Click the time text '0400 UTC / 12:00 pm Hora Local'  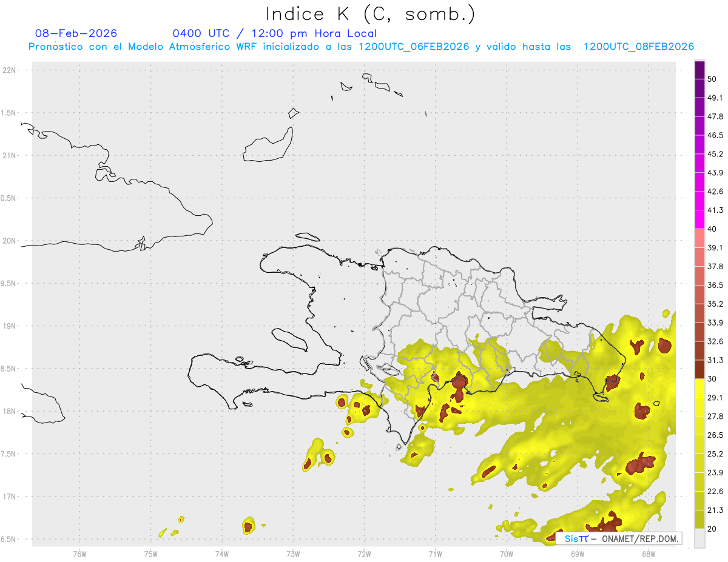[274, 33]
